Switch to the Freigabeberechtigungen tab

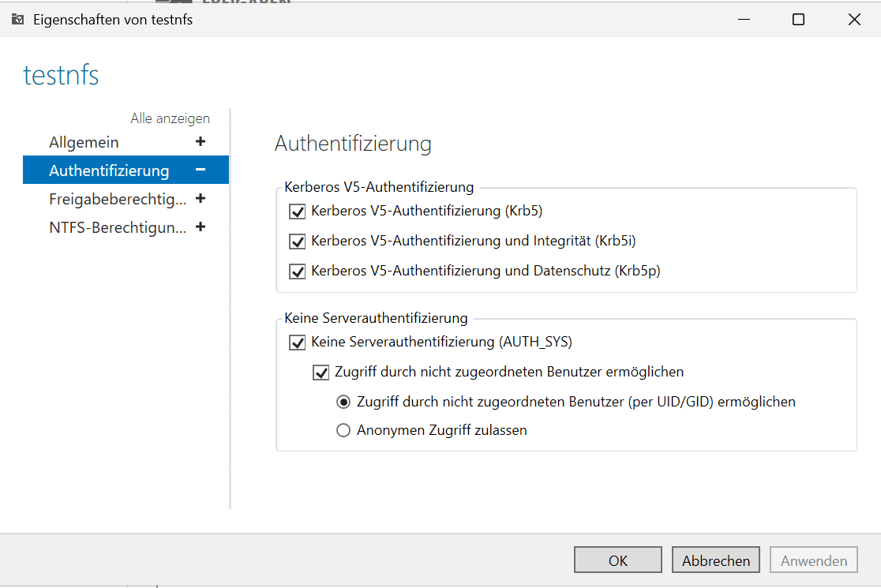click(x=118, y=199)
